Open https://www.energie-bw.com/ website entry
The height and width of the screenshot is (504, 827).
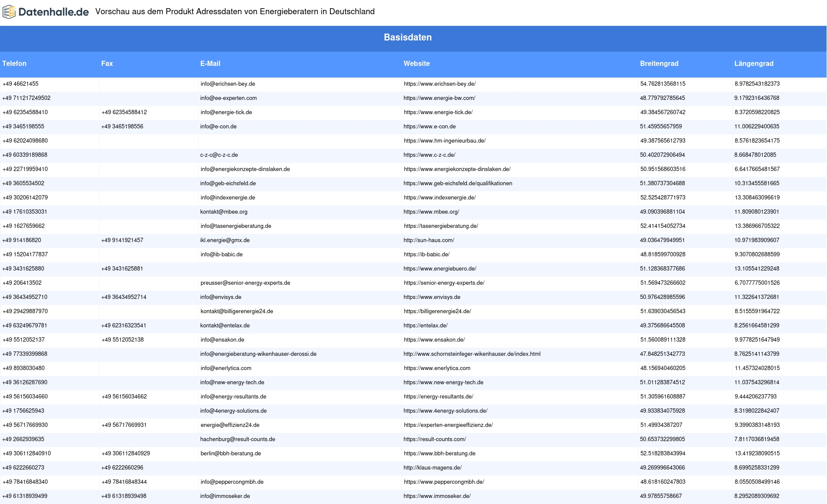point(439,98)
